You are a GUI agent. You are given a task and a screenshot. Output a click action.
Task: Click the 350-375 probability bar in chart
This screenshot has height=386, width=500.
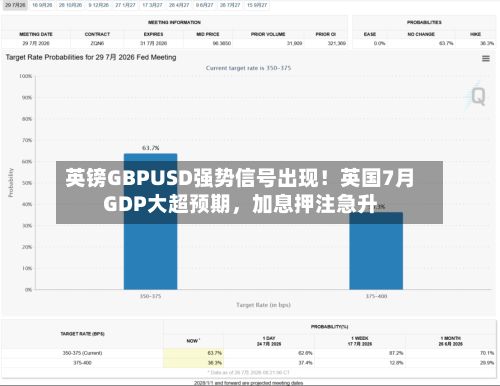click(150, 221)
